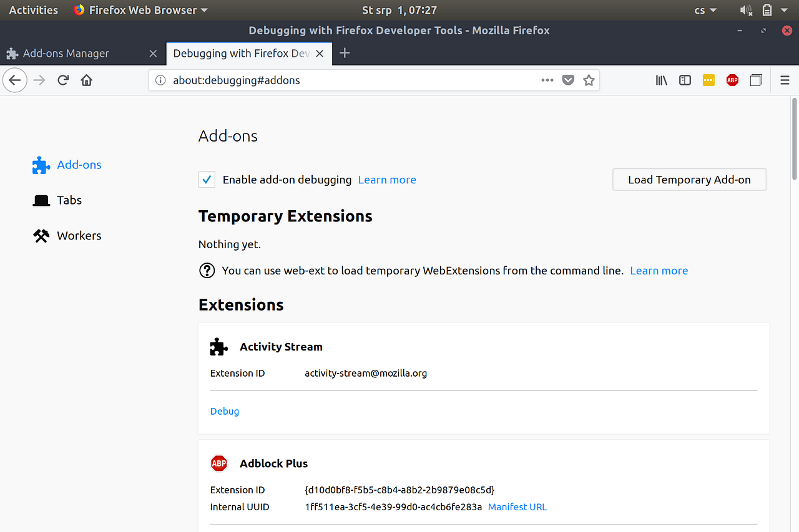Open the Firefox hamburger menu
The width and height of the screenshot is (799, 532).
785,80
